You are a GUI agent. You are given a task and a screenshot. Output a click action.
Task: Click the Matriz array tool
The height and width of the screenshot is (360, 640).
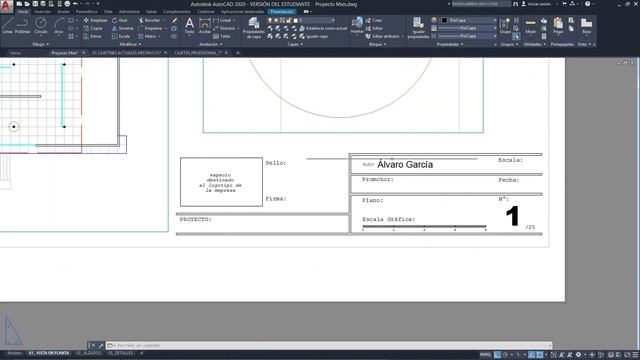click(147, 36)
